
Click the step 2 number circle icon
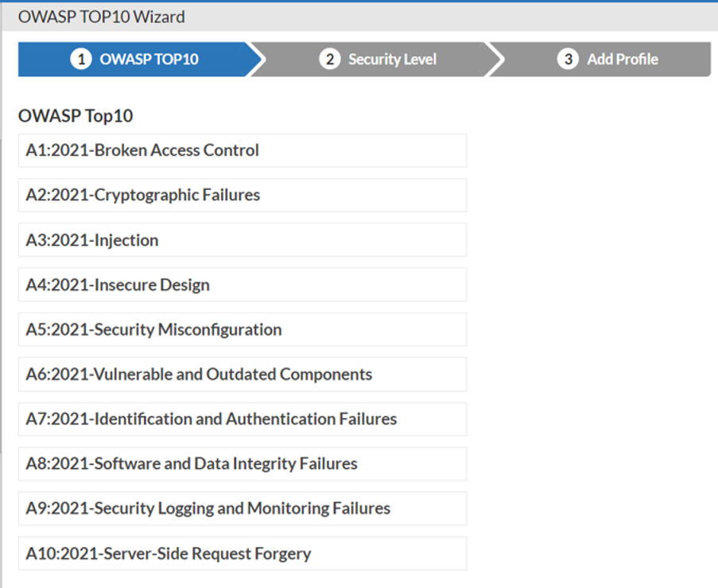(x=329, y=59)
